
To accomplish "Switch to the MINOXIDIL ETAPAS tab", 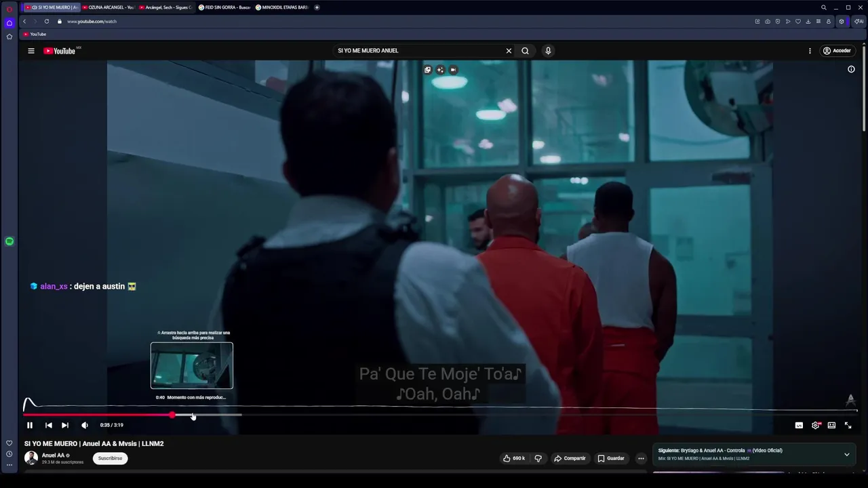I will click(282, 7).
